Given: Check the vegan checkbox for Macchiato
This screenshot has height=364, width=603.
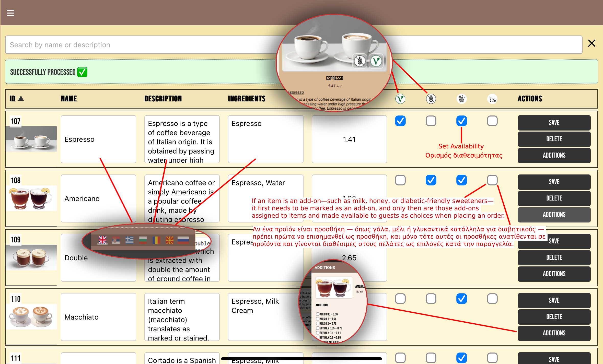Looking at the screenshot, I should coord(400,299).
